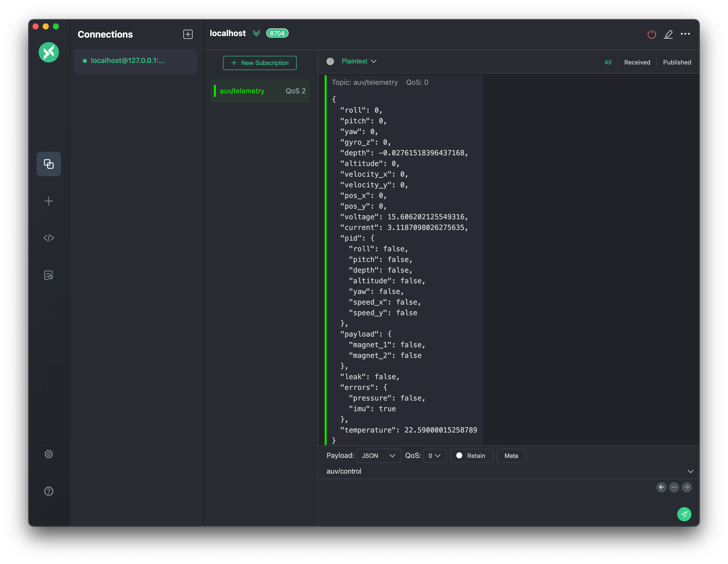
Task: Click the New Subscription button
Action: tap(260, 63)
